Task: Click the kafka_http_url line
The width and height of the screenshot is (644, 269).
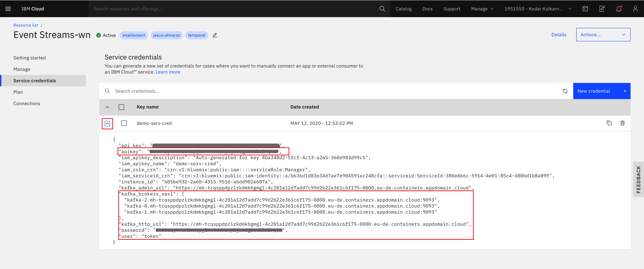Action: (x=295, y=224)
